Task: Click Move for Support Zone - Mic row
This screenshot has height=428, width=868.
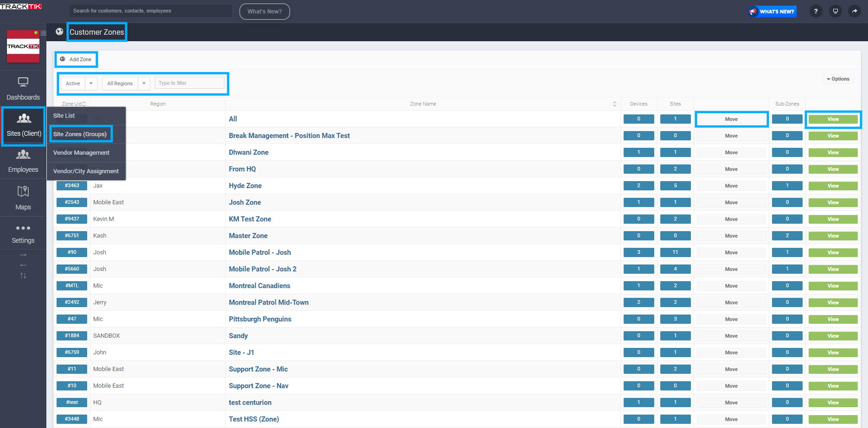Action: (731, 369)
